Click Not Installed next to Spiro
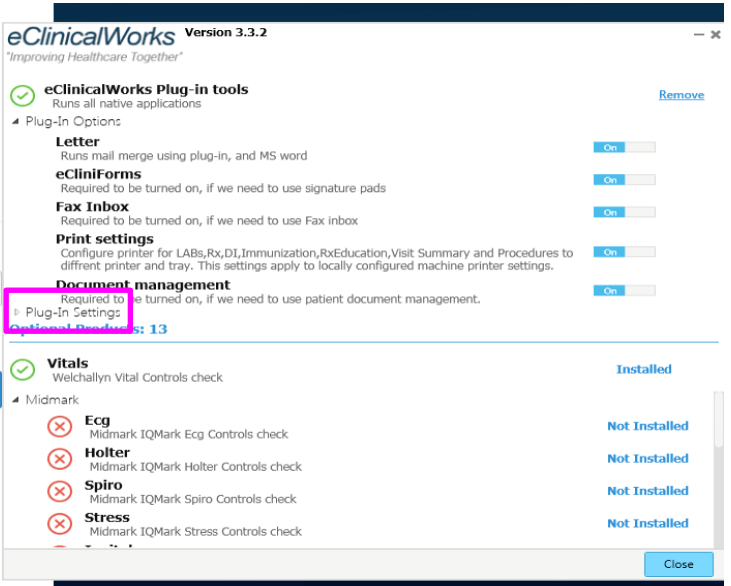This screenshot has height=586, width=731. [648, 491]
